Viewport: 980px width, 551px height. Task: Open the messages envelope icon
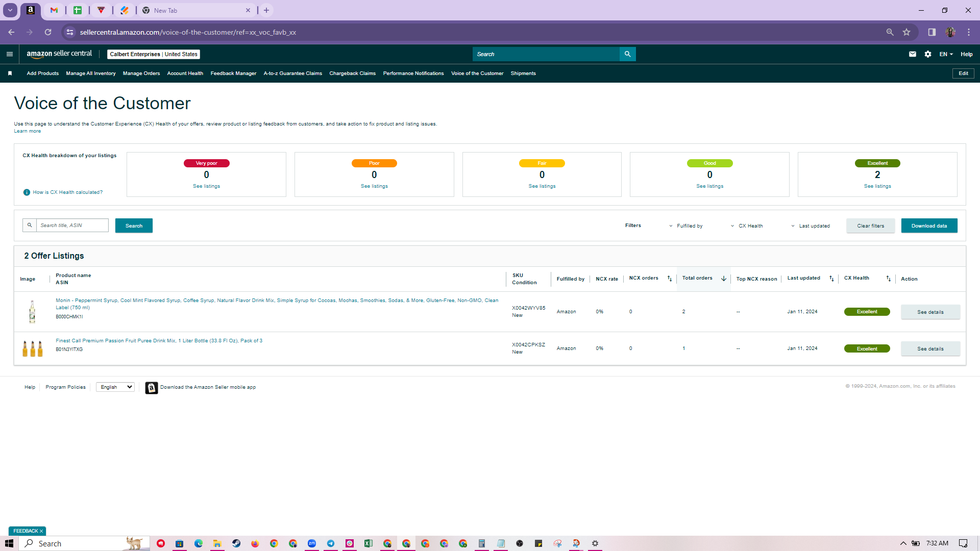(913, 54)
